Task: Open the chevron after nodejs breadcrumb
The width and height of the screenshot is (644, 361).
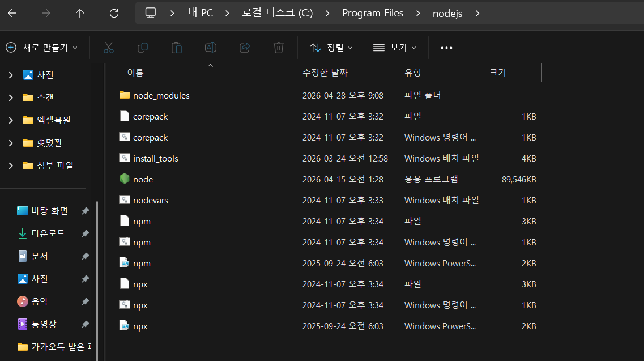Action: coord(477,13)
